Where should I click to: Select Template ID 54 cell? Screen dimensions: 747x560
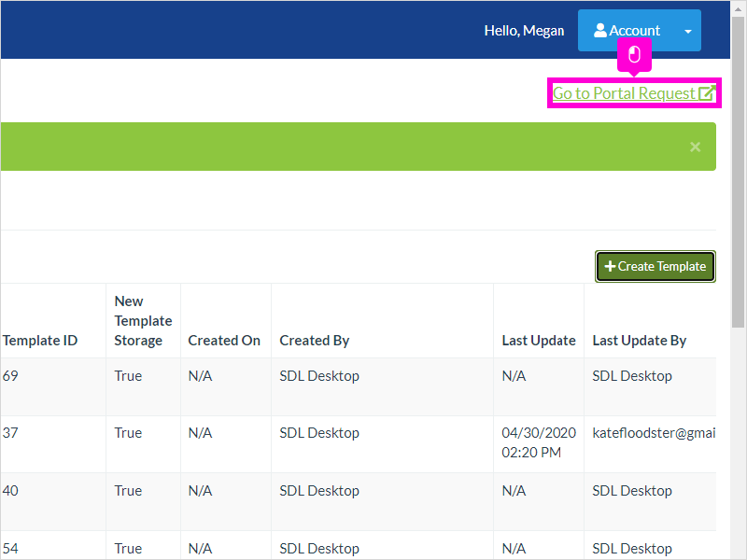coord(53,546)
